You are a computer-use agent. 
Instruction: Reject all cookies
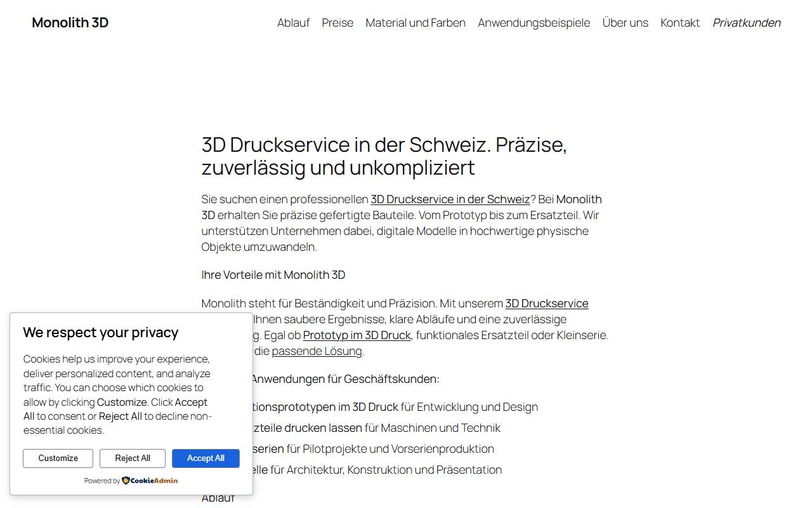133,458
